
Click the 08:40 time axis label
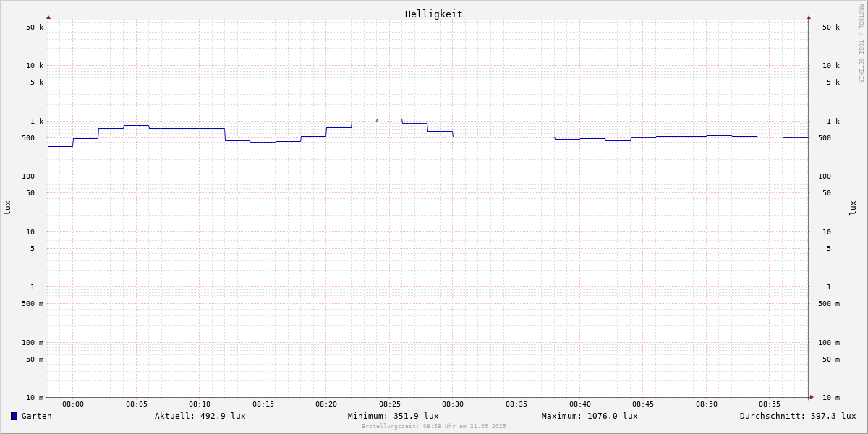[579, 404]
